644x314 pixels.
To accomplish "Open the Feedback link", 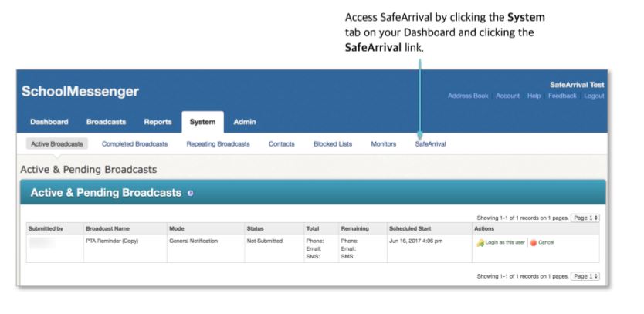I will (x=562, y=96).
